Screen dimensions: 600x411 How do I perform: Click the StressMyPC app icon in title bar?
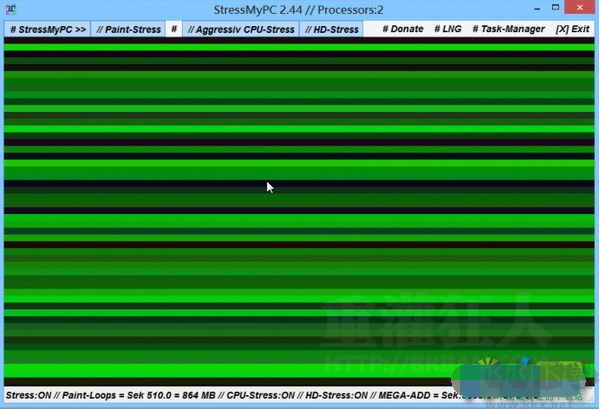(10, 9)
